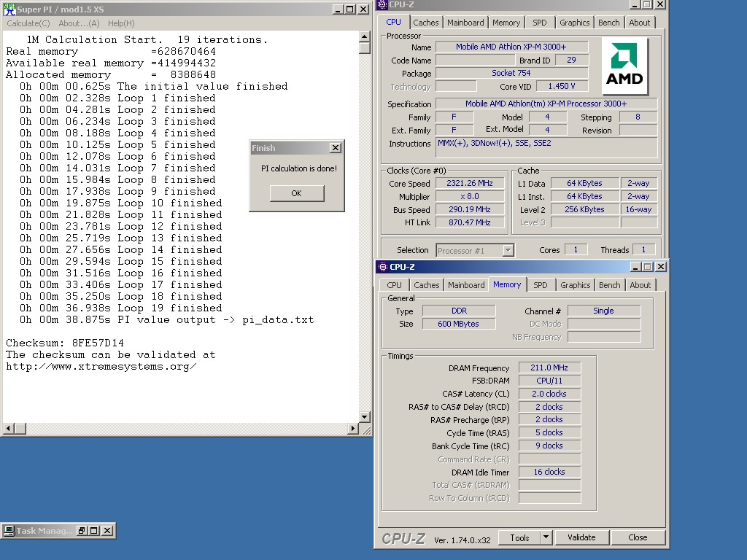Maximize the minimized Task Manager window
This screenshot has width=747, height=560.
pyautogui.click(x=94, y=531)
